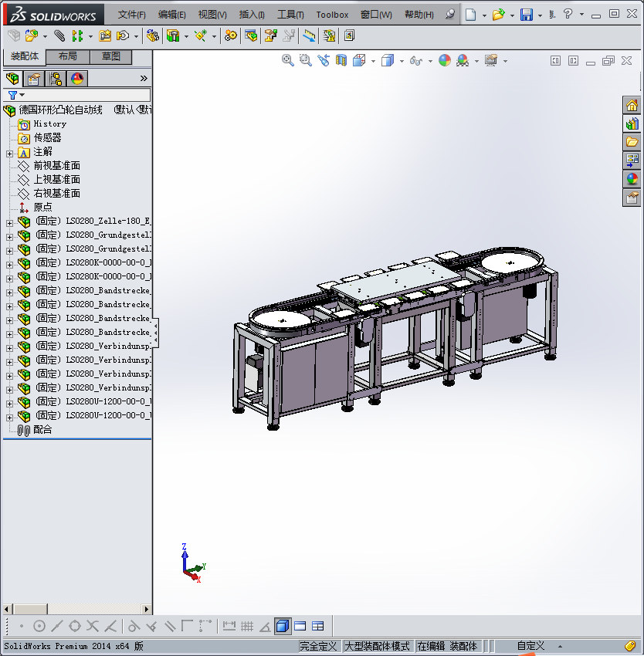Select the DisplayManager color wheel tab
Viewport: 644px width, 656px height.
tap(77, 78)
